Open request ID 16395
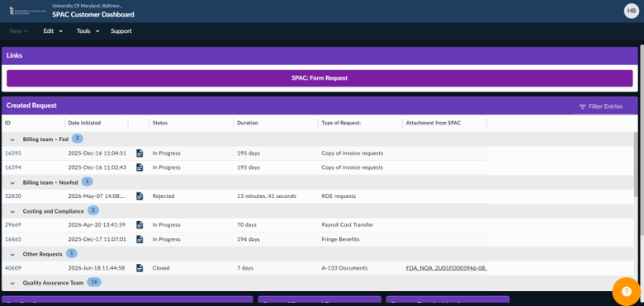 [12, 153]
